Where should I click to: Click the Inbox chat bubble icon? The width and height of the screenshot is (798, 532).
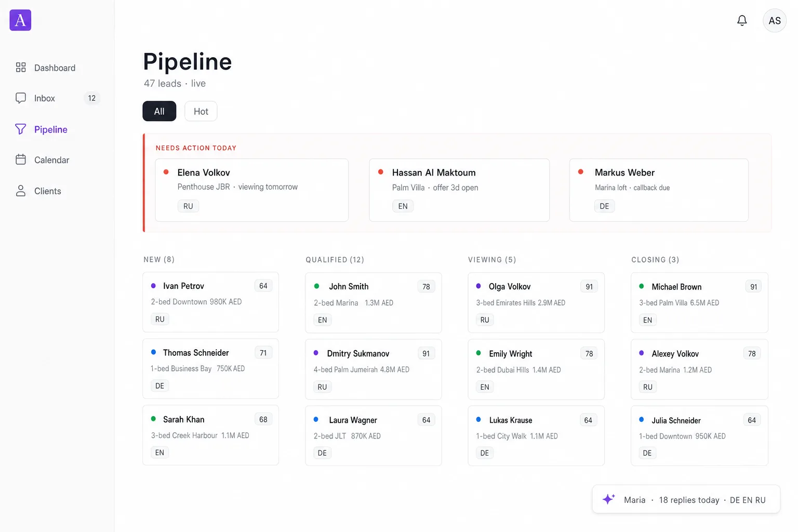[21, 98]
